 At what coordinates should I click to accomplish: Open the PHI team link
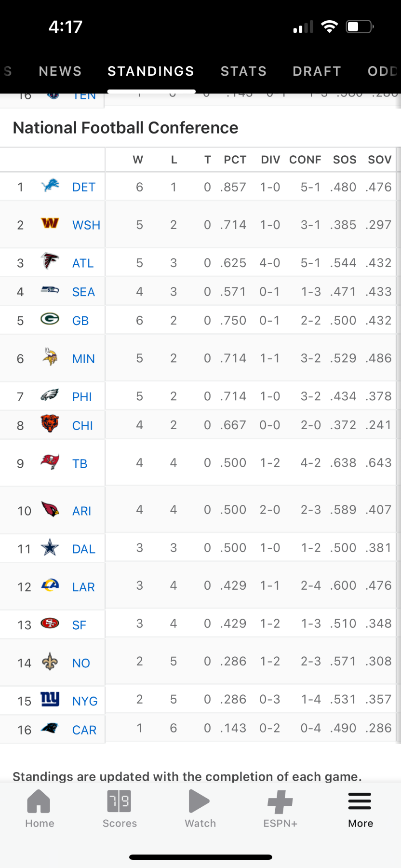(82, 397)
